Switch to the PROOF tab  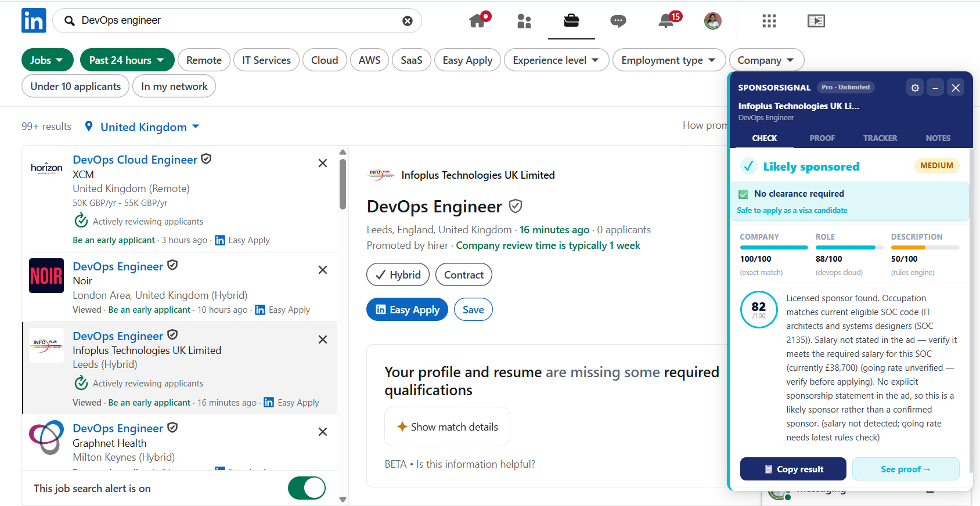click(x=822, y=138)
